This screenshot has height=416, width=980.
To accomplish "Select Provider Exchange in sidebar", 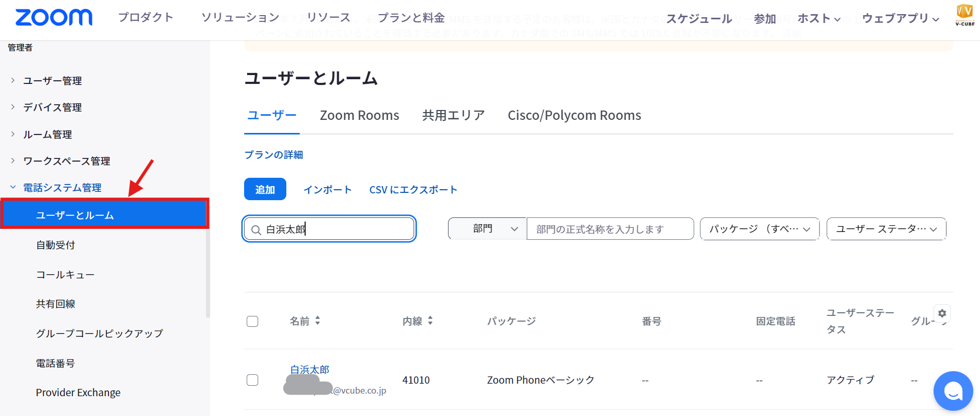I will pos(78,393).
